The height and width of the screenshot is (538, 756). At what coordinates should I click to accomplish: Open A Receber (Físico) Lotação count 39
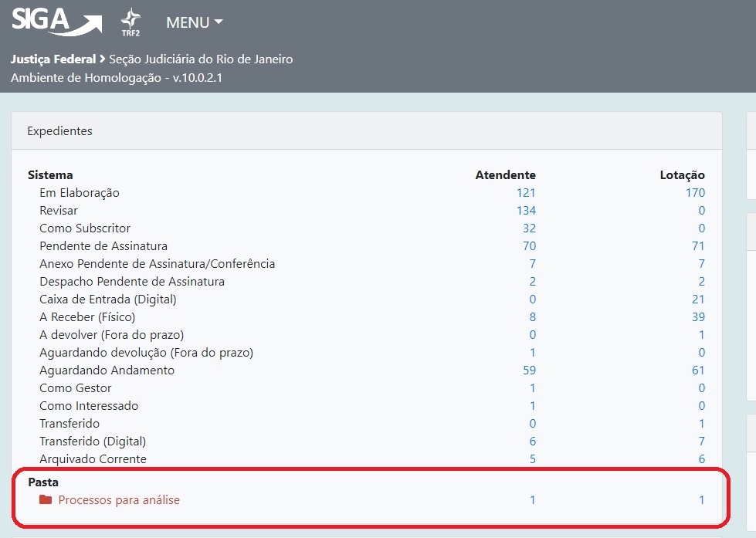click(698, 317)
